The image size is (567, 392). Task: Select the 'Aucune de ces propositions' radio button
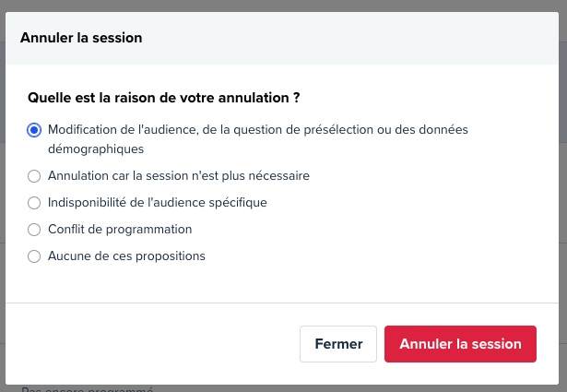34,256
